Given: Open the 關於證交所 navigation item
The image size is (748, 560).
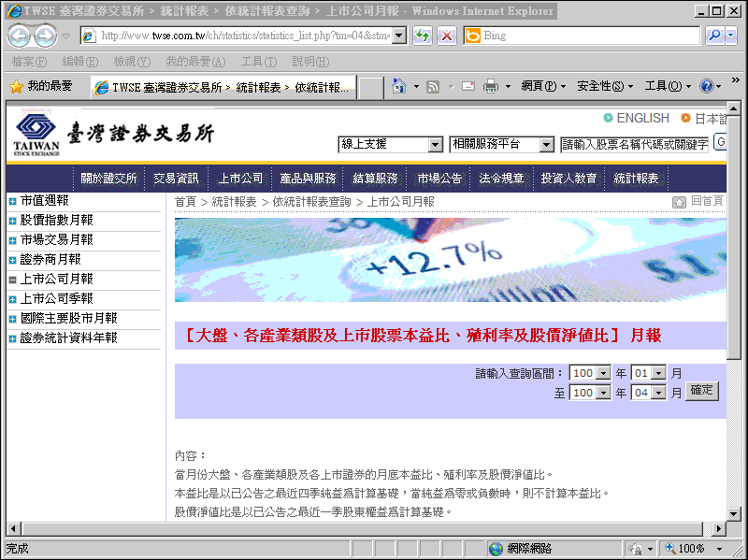Looking at the screenshot, I should (x=108, y=179).
